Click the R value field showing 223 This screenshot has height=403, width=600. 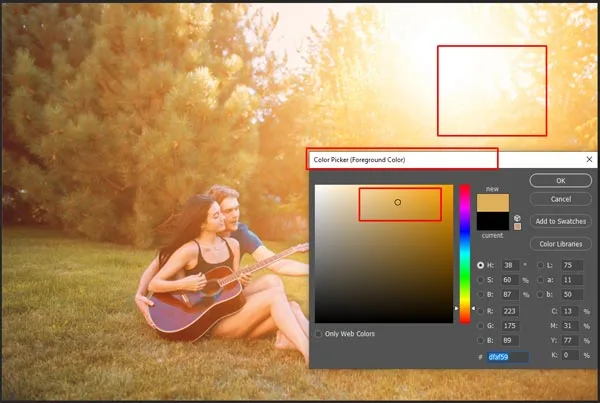coord(510,311)
